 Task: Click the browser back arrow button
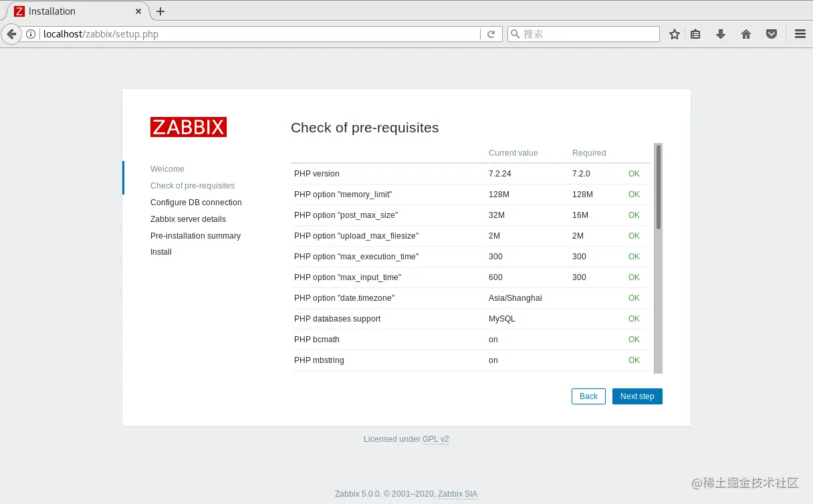[x=11, y=34]
